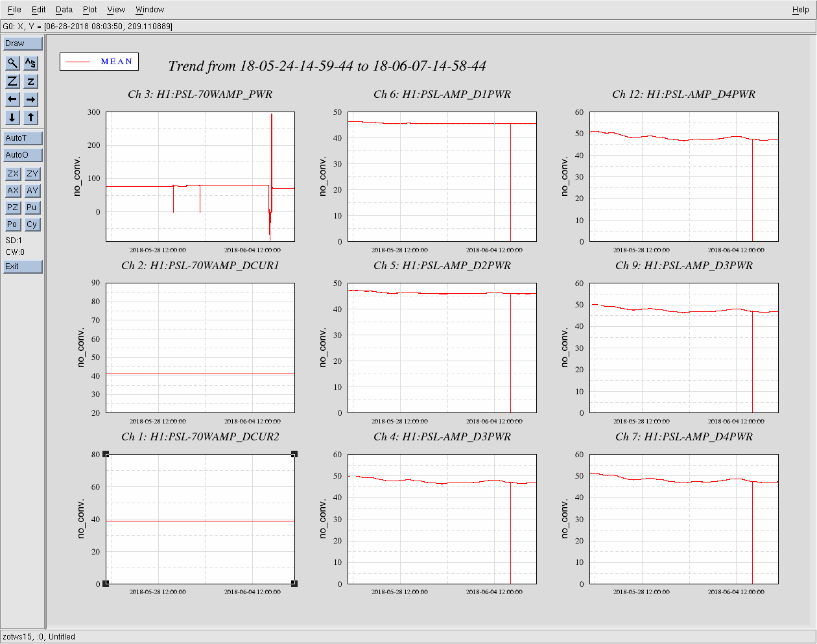Open the File menu
817x644 pixels.
coord(14,10)
